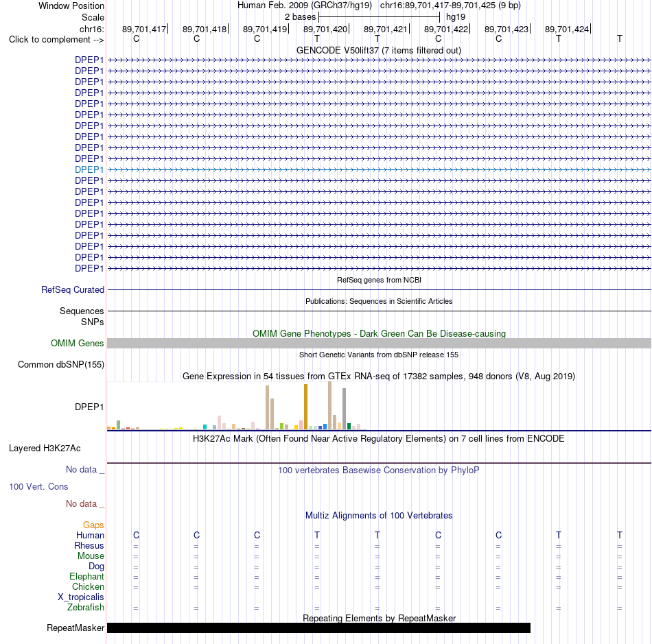
Task: Open OMIM Gene Phenotypes track title
Action: click(x=379, y=333)
